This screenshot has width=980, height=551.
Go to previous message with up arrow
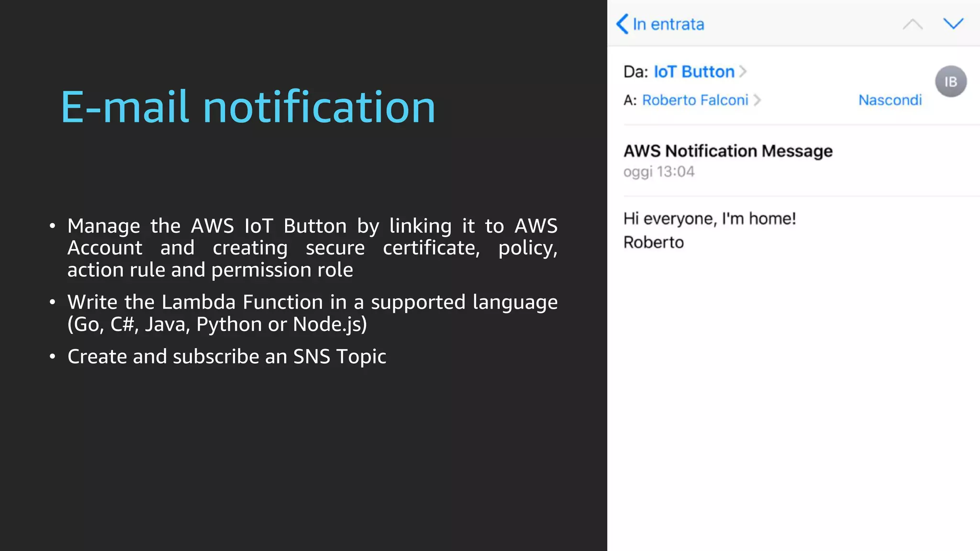[913, 24]
